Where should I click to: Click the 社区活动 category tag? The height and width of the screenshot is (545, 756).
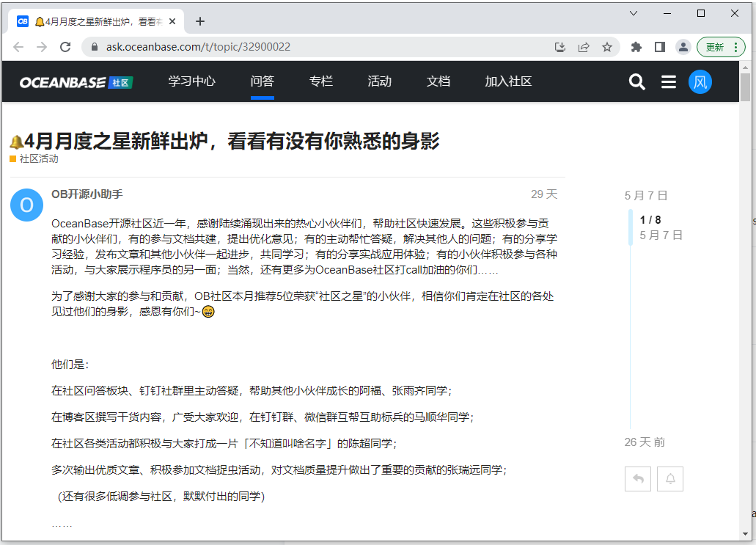[34, 158]
